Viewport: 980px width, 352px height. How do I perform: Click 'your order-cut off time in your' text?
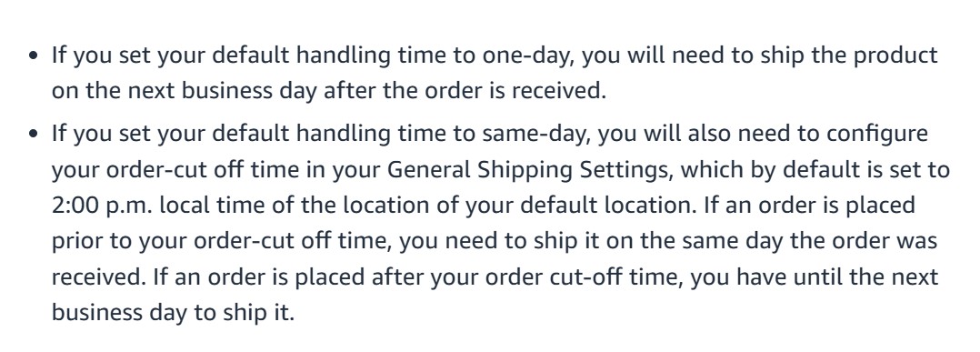pyautogui.click(x=216, y=171)
